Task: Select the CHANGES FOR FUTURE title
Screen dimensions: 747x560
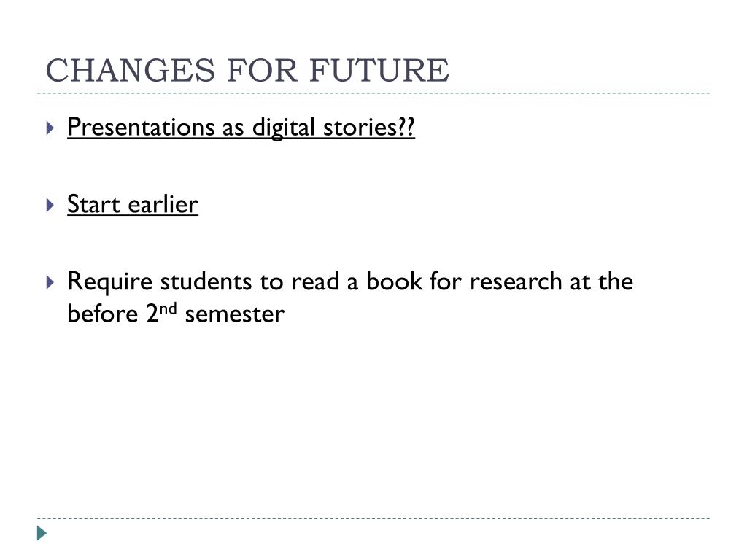Action: [247, 70]
